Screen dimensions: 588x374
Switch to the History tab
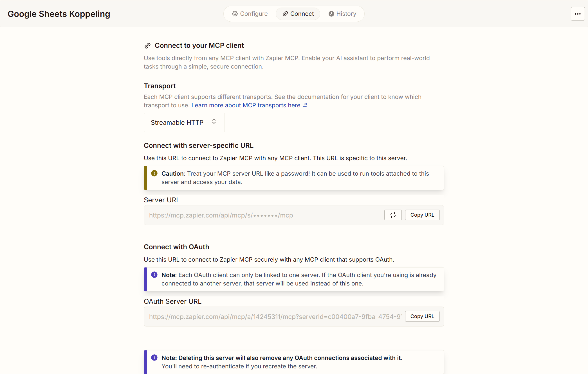(x=342, y=14)
